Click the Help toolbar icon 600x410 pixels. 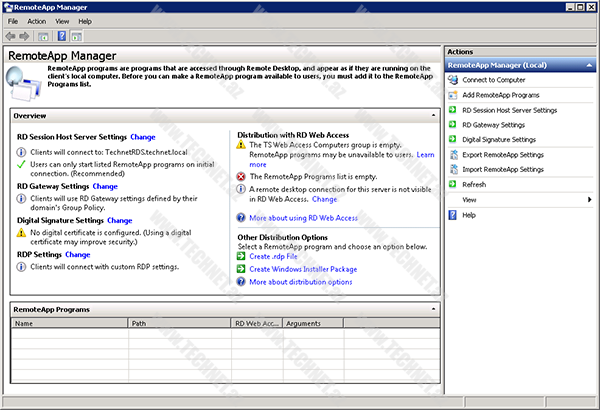61,35
